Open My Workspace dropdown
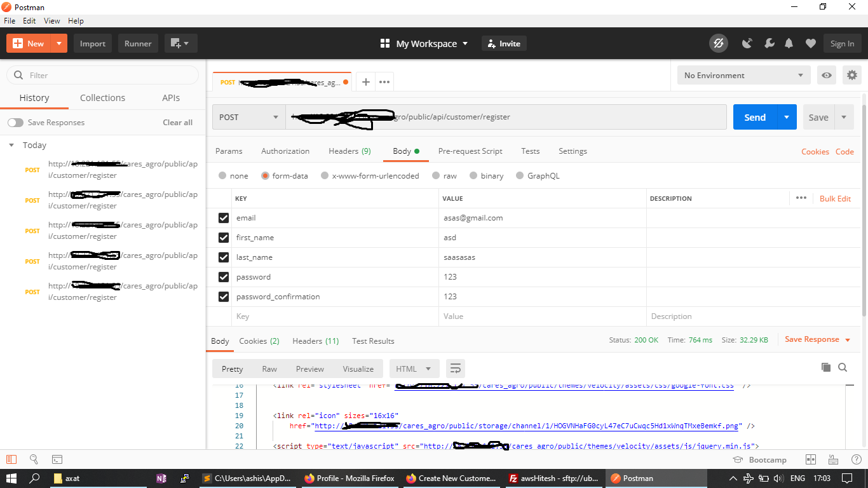868x488 pixels. coord(424,43)
